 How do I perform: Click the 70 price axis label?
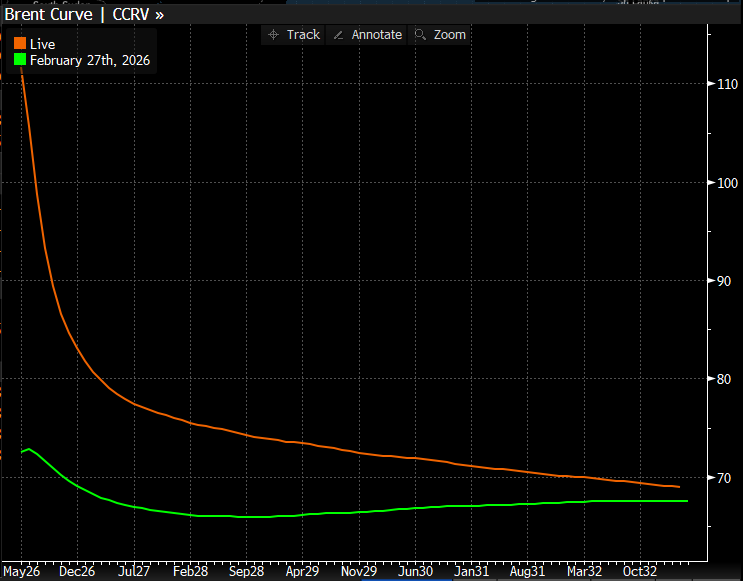724,478
